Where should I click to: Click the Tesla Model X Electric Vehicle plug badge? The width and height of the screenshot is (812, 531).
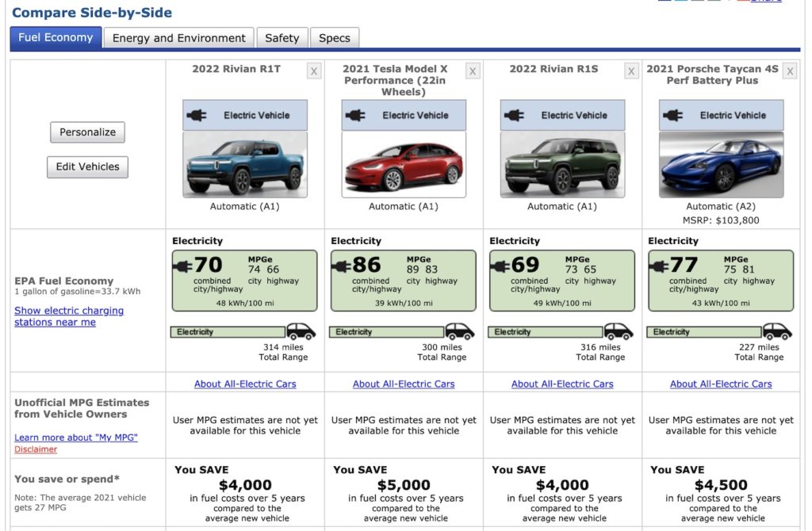click(x=404, y=116)
